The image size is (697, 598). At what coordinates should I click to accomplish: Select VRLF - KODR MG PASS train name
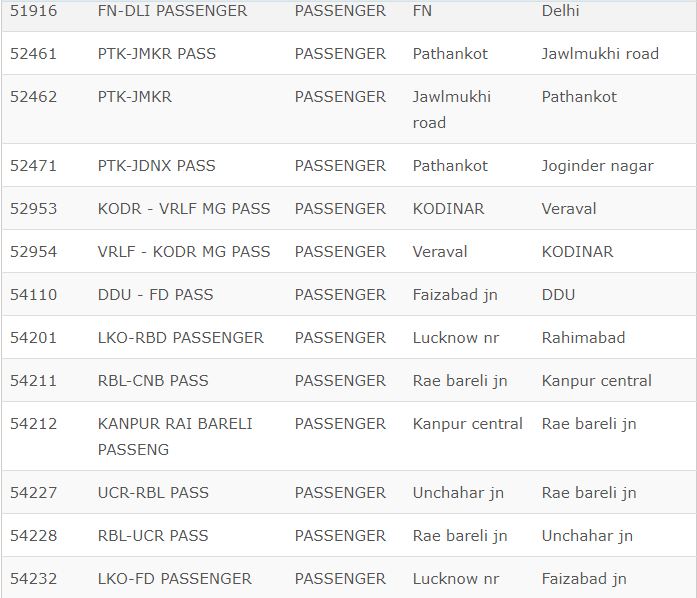coord(184,252)
